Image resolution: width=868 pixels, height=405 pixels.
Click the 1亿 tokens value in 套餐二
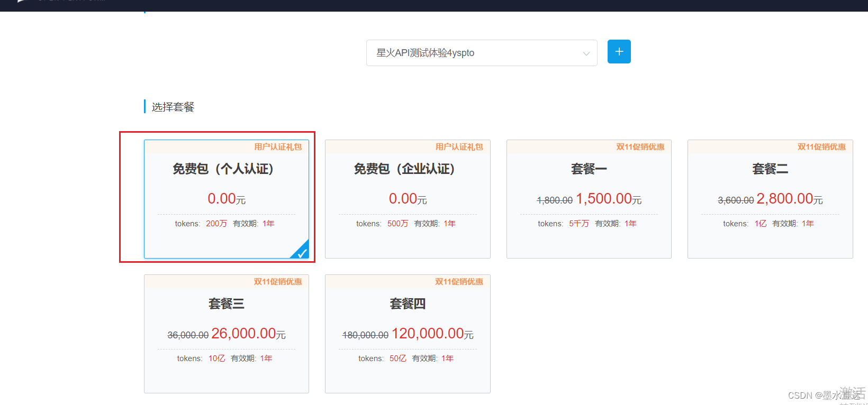[761, 224]
